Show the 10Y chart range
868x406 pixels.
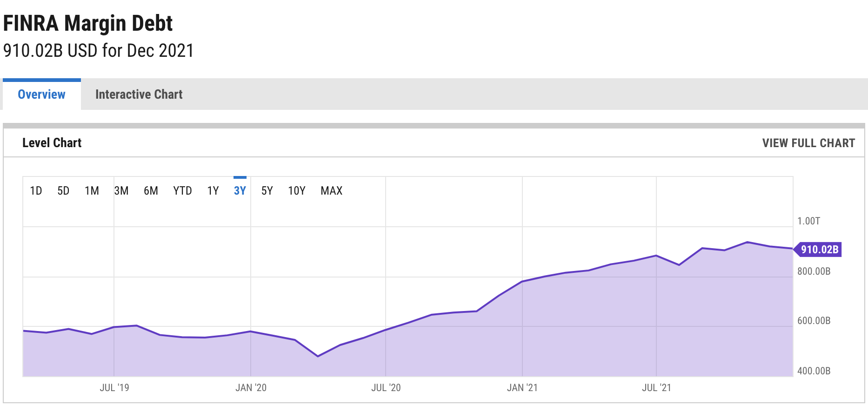[297, 190]
